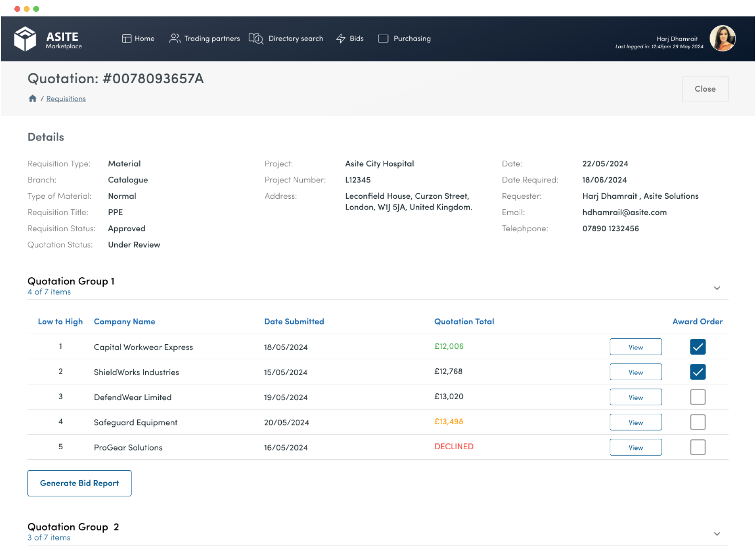
Task: Click the green £12,006 quotation total
Action: pyautogui.click(x=449, y=346)
